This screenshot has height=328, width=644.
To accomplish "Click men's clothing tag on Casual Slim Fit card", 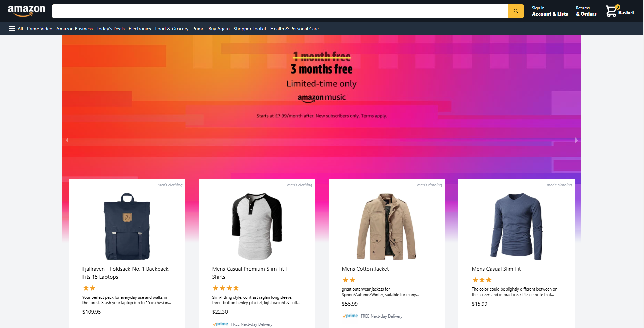I will point(559,185).
